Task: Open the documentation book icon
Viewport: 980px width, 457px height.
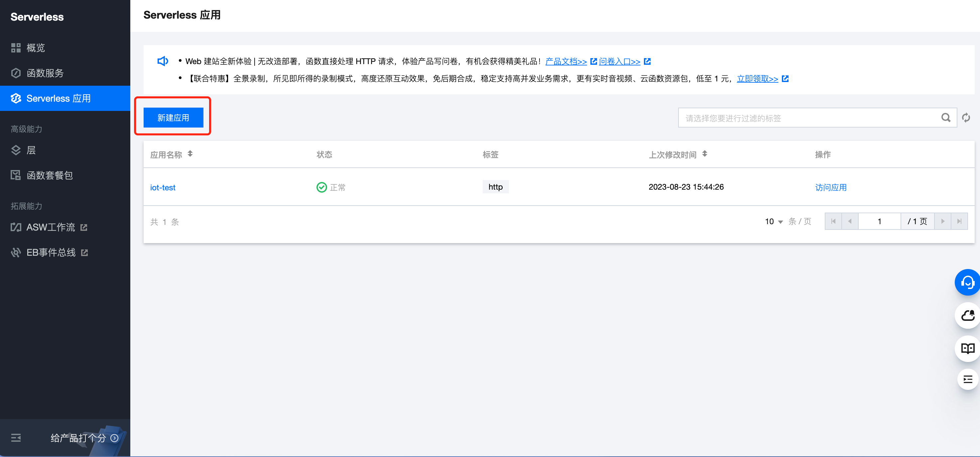Action: 967,348
